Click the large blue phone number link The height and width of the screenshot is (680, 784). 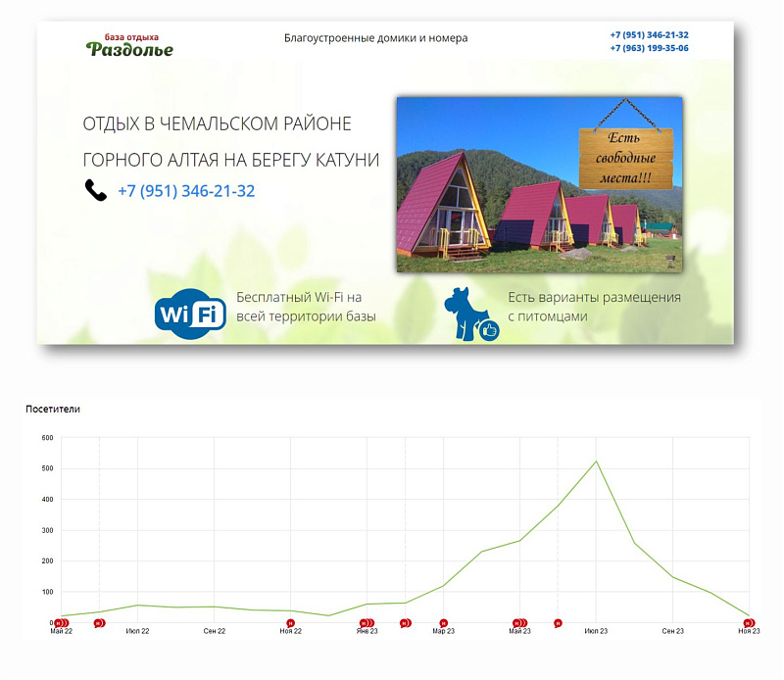[186, 191]
